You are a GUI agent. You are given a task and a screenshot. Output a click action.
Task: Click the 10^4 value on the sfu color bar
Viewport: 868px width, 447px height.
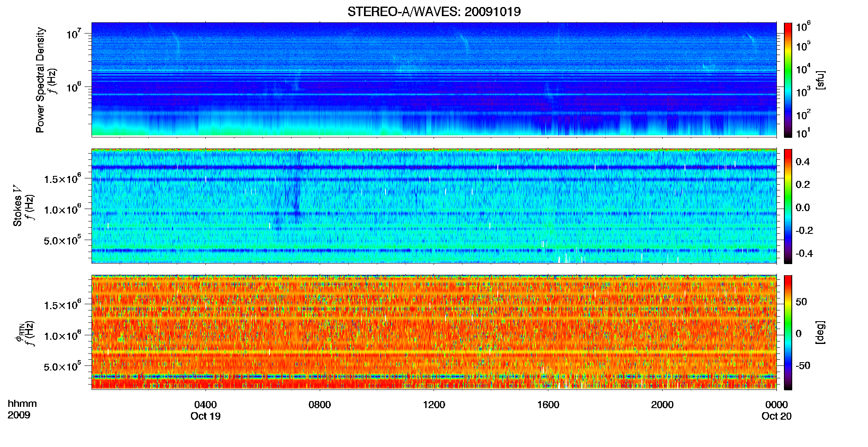803,69
